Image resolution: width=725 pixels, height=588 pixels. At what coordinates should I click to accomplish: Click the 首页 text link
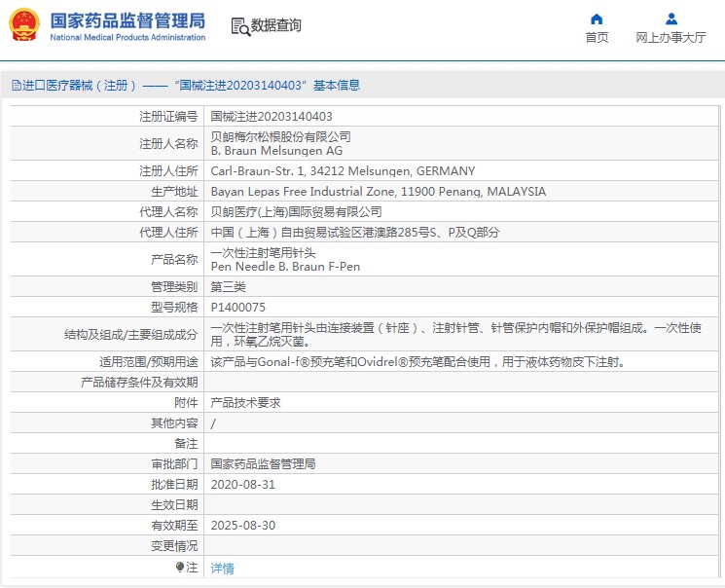click(x=597, y=37)
